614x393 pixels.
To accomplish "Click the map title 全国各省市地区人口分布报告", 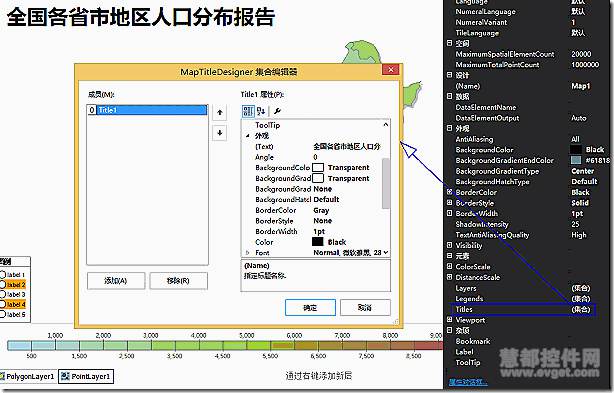I will 141,17.
